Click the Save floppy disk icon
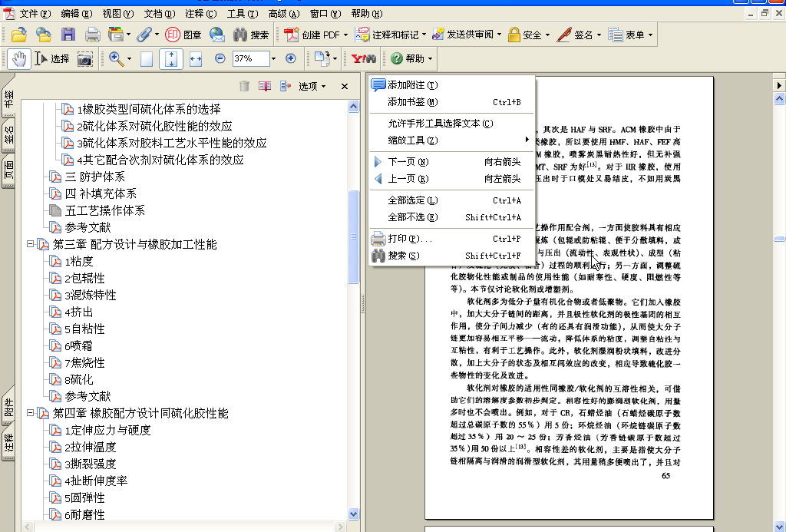 [68, 35]
